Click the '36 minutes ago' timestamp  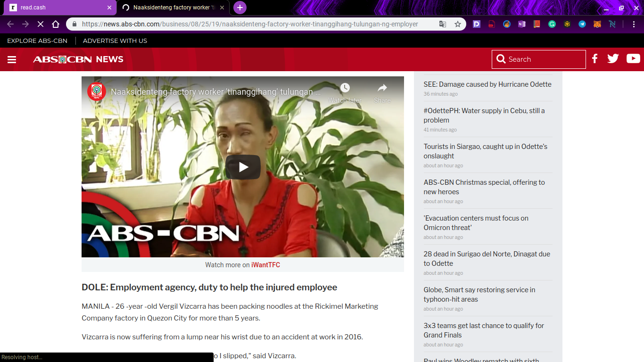point(440,94)
